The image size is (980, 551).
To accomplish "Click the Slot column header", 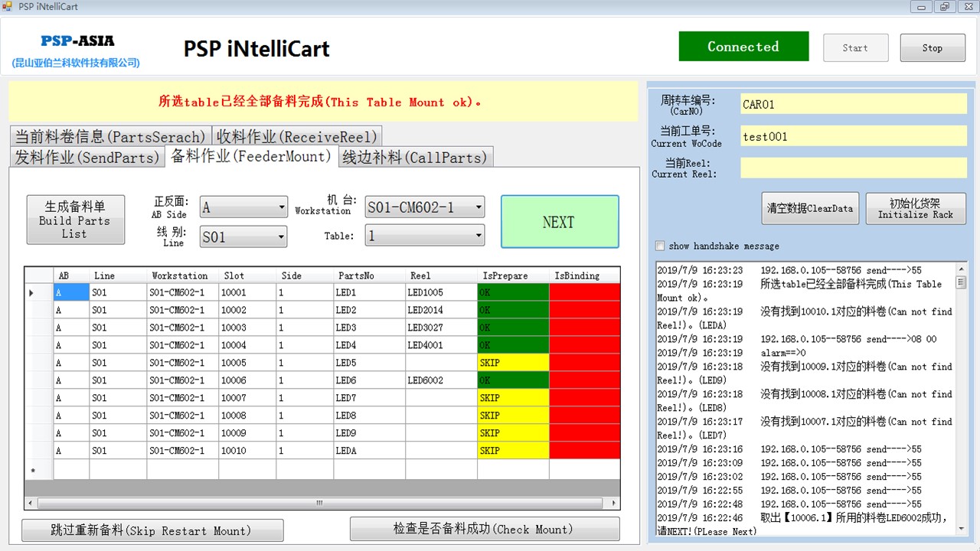I will [x=247, y=275].
